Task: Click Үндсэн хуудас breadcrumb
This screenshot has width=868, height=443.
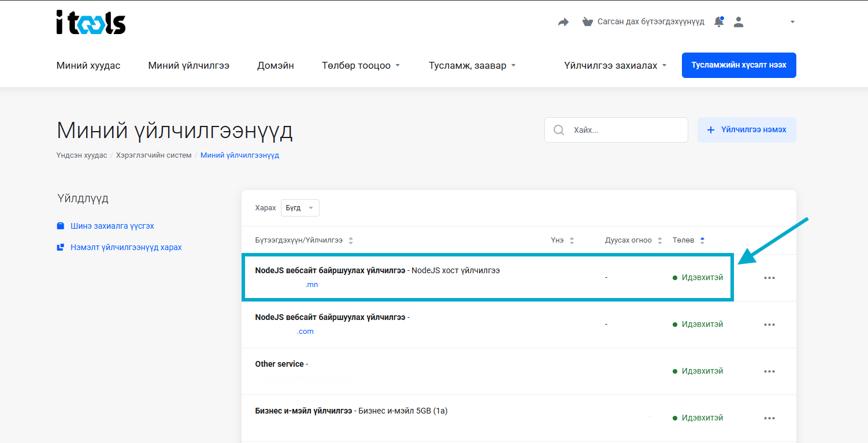Action: [x=81, y=155]
